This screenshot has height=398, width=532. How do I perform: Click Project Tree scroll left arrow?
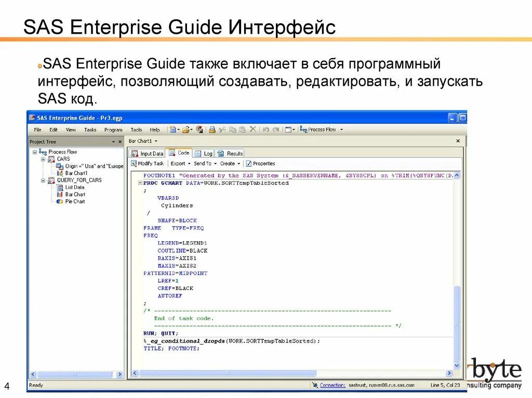pyautogui.click(x=33, y=374)
